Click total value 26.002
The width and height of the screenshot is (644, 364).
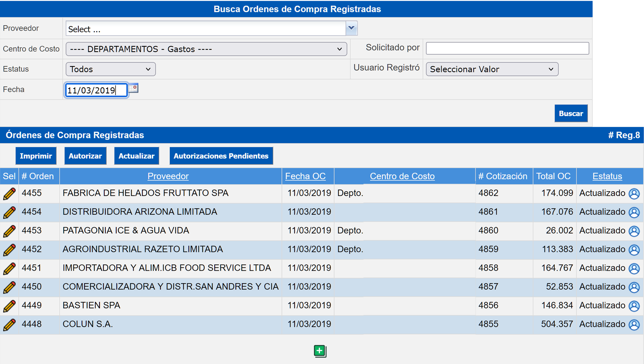[559, 230]
